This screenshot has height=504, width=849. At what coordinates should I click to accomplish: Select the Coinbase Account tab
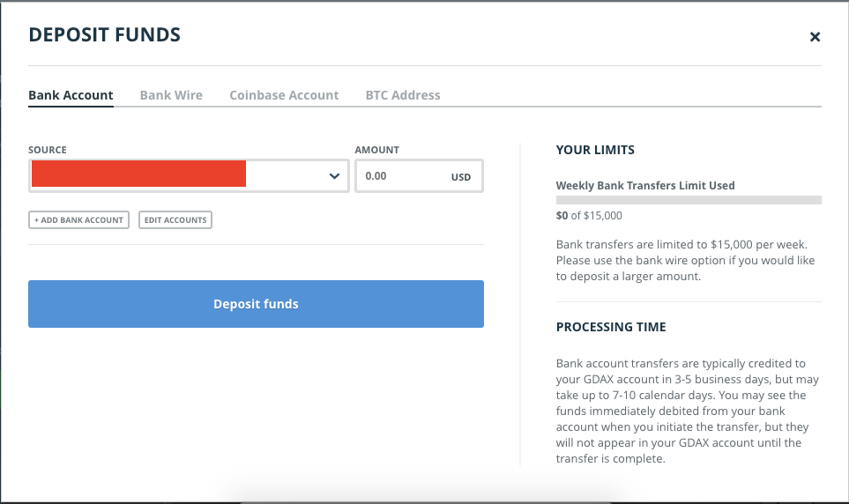(284, 95)
